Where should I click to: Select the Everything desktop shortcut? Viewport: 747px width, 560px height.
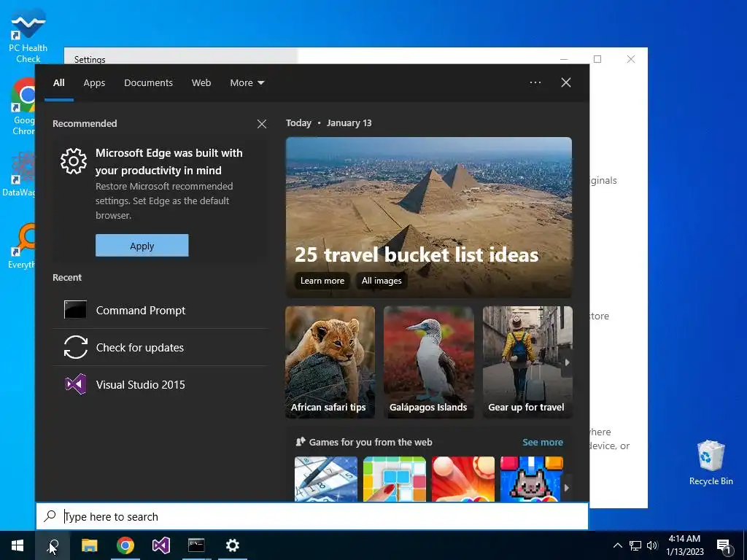pos(22,246)
